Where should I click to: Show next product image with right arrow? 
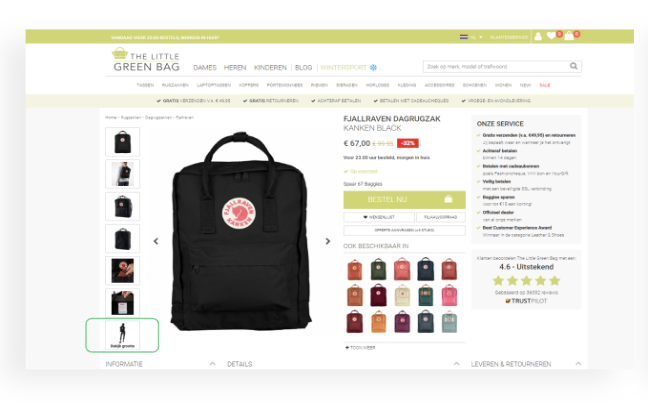click(328, 241)
